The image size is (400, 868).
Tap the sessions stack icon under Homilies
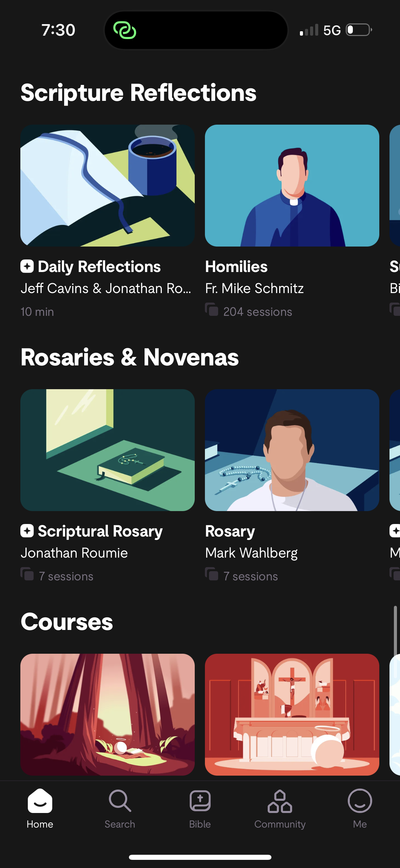212,310
